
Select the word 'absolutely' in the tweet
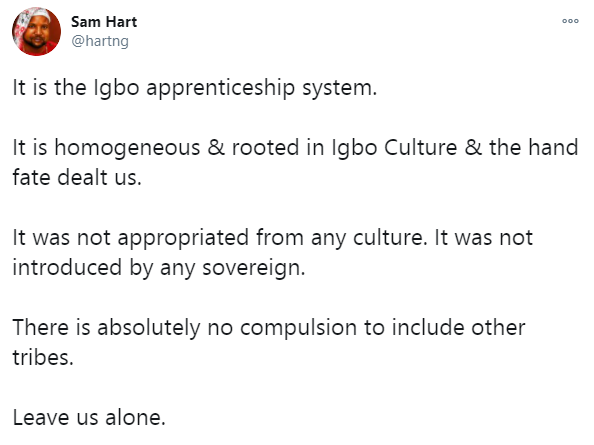[x=148, y=328]
